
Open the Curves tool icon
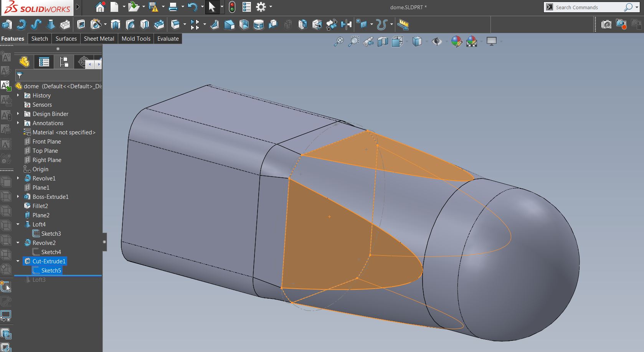(x=381, y=25)
